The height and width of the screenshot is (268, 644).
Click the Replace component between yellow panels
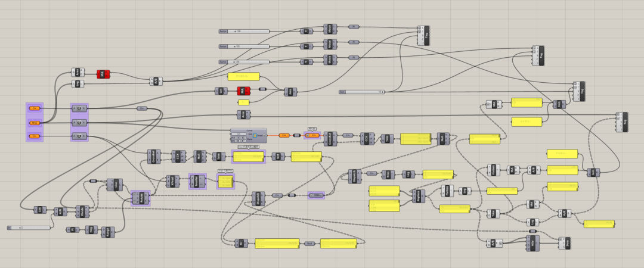click(x=417, y=197)
